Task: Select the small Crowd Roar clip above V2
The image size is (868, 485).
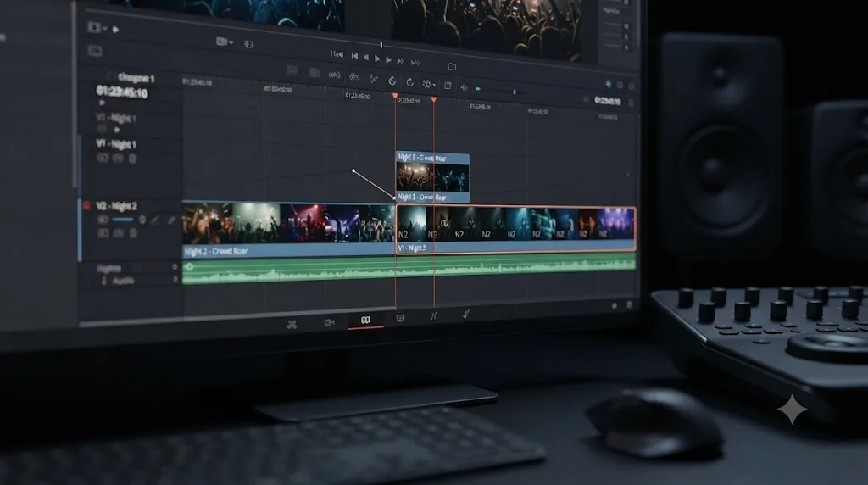Action: point(433,177)
